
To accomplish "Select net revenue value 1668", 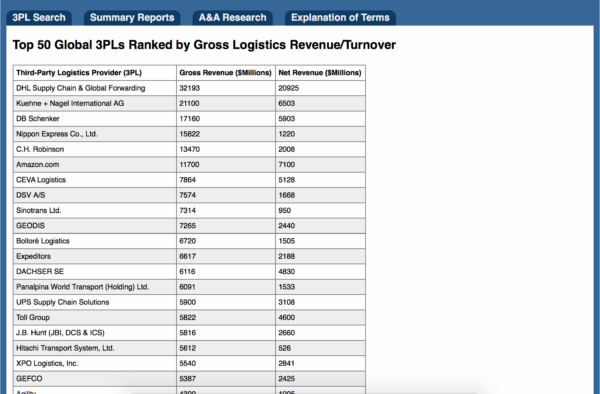I will [287, 195].
